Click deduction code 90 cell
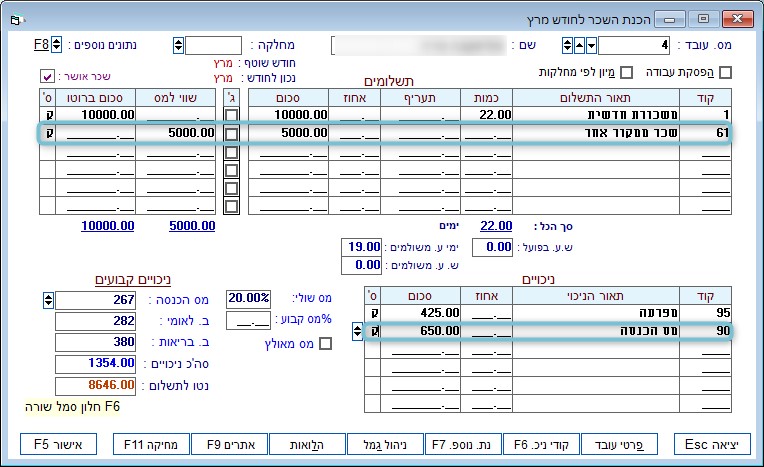The height and width of the screenshot is (467, 764). tap(706, 331)
